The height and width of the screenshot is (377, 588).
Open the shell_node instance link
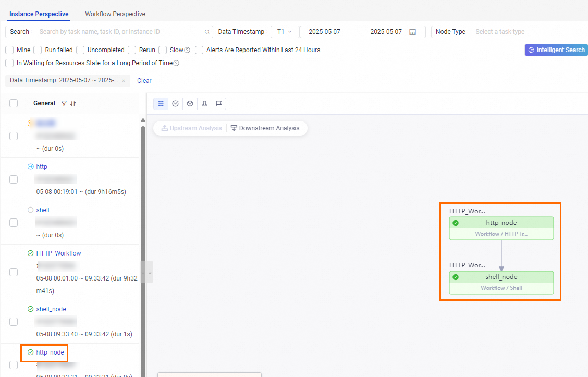click(51, 309)
